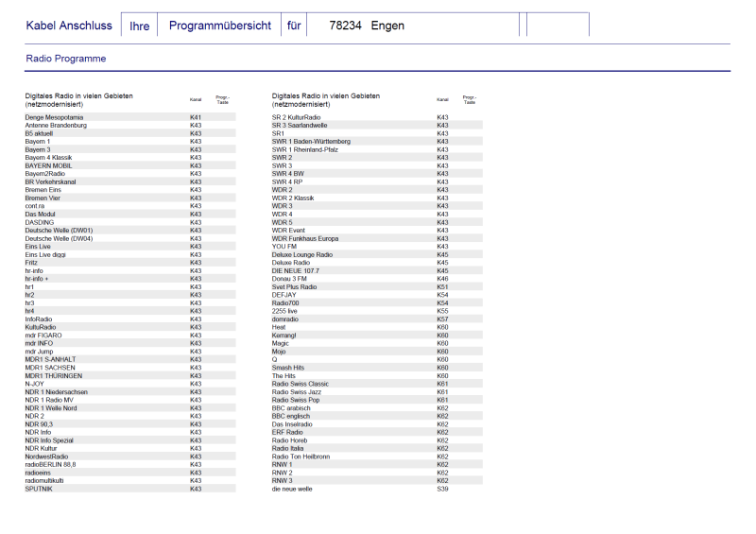Screen dimensions: 756x534
Task: Select the 'Donau 3 FM' row
Action: coord(377,279)
